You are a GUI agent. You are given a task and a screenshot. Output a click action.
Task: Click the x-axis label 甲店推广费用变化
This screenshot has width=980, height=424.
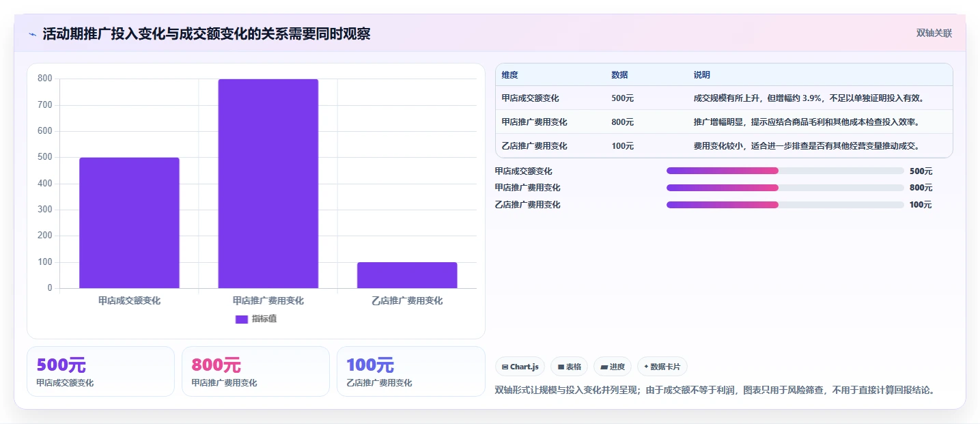coord(268,301)
